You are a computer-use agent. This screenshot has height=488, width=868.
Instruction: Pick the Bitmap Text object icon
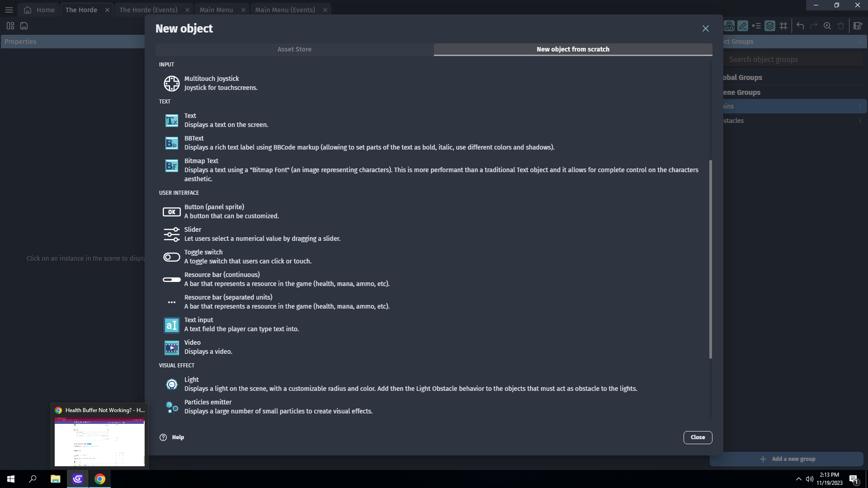[x=171, y=166]
